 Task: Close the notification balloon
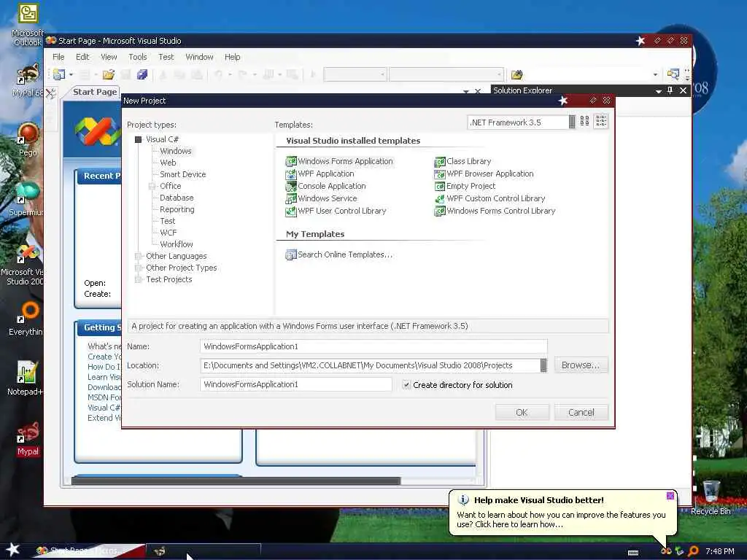coord(670,496)
